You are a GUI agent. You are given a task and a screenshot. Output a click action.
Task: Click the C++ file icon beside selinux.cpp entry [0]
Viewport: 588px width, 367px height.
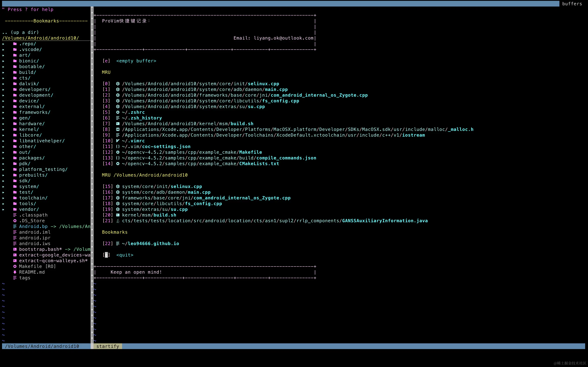tap(118, 84)
